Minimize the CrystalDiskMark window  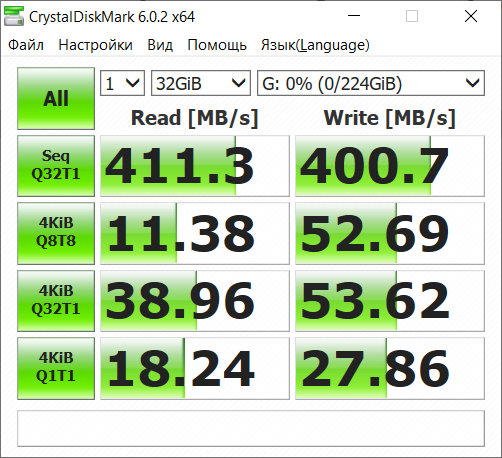(354, 16)
